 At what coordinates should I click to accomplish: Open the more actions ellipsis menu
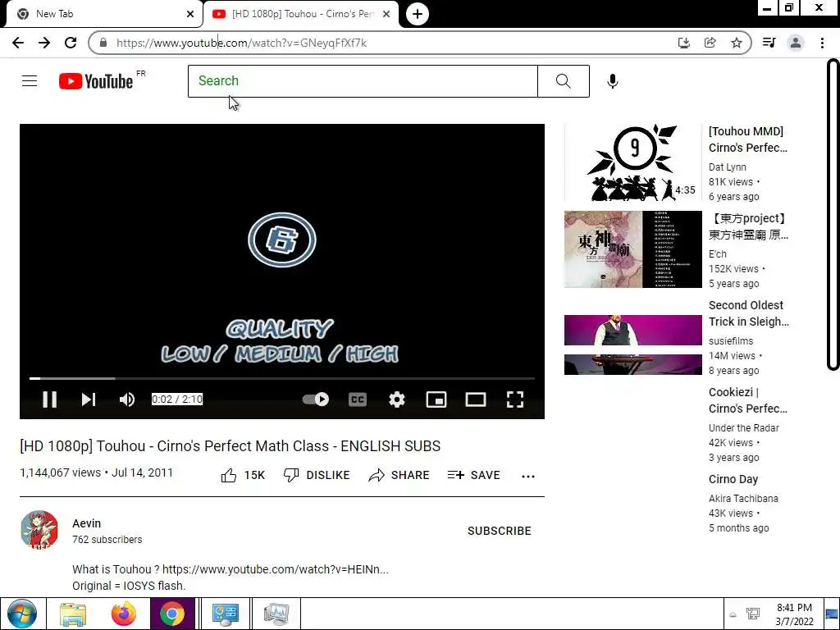pyautogui.click(x=527, y=477)
